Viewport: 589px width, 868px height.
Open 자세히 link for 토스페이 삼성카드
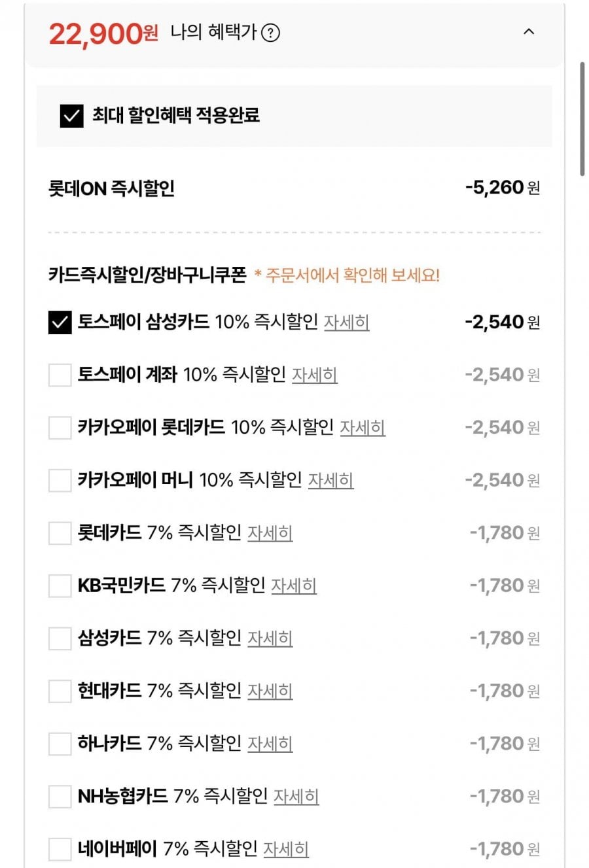pos(347,322)
